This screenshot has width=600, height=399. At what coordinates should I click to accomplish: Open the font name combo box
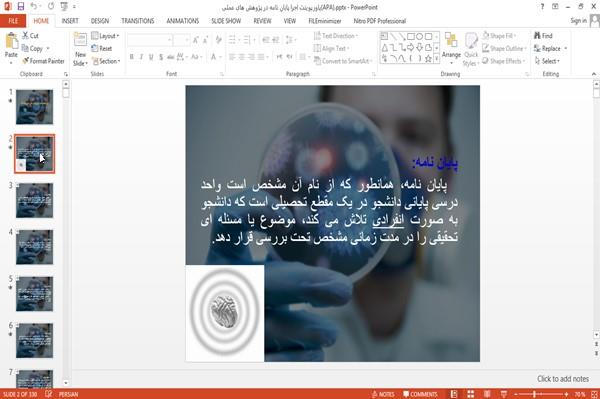pos(149,40)
